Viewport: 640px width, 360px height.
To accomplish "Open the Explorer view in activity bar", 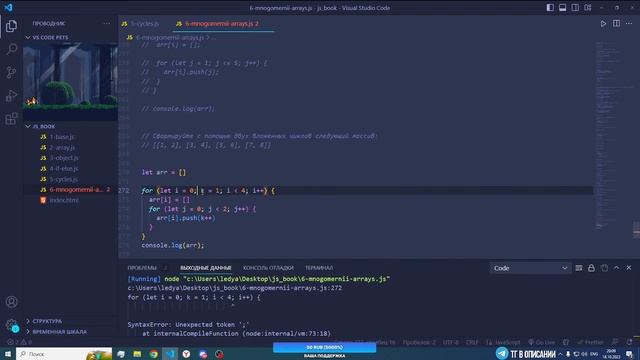I will [x=11, y=26].
